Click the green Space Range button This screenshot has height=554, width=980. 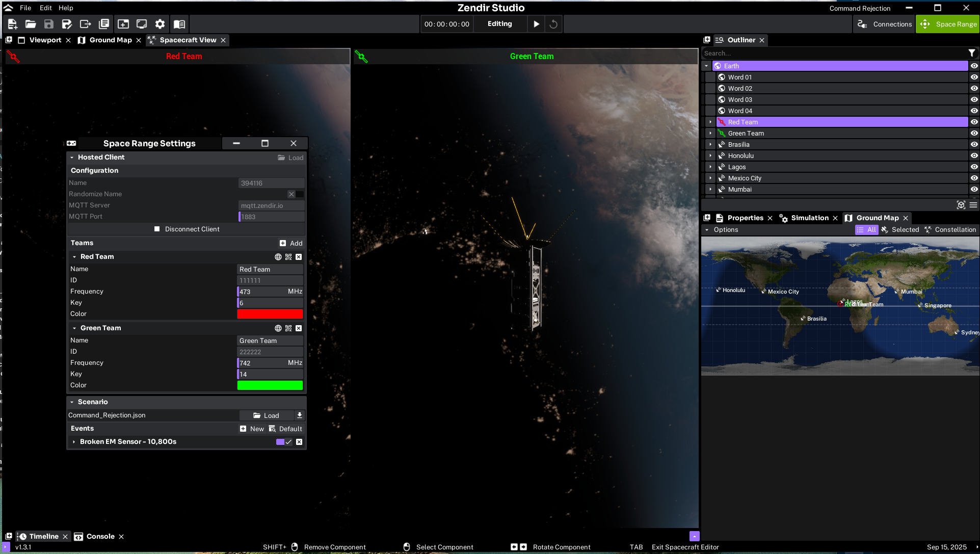(x=948, y=24)
